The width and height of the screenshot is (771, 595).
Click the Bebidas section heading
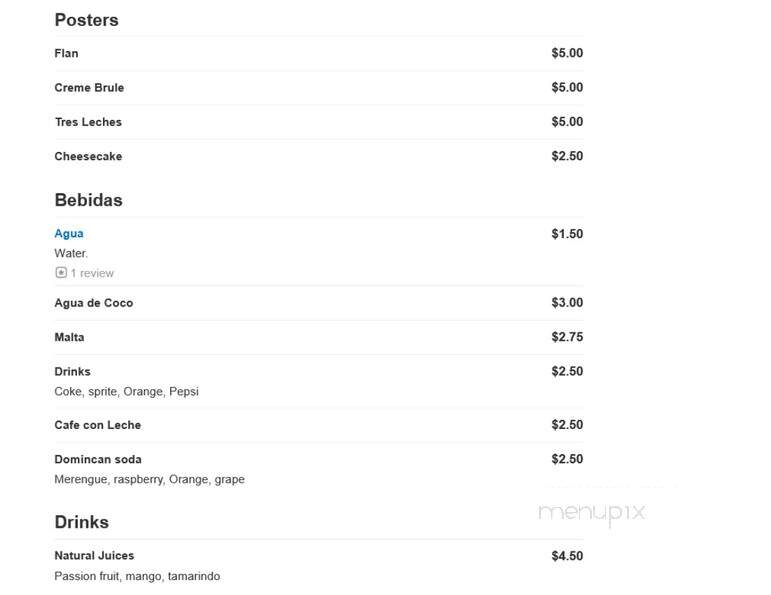[x=89, y=200]
